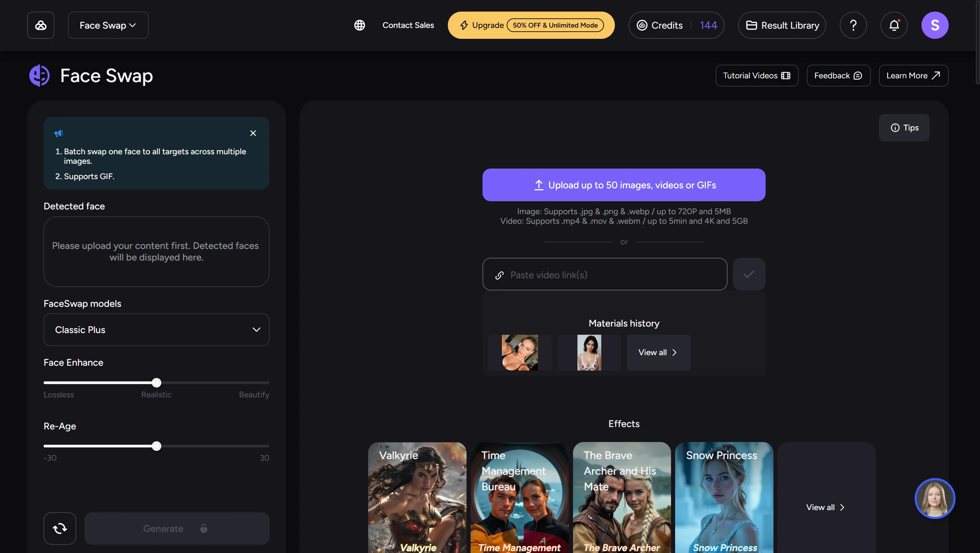980x553 pixels.
Task: Confirm pasted link with checkmark button
Action: 749,274
